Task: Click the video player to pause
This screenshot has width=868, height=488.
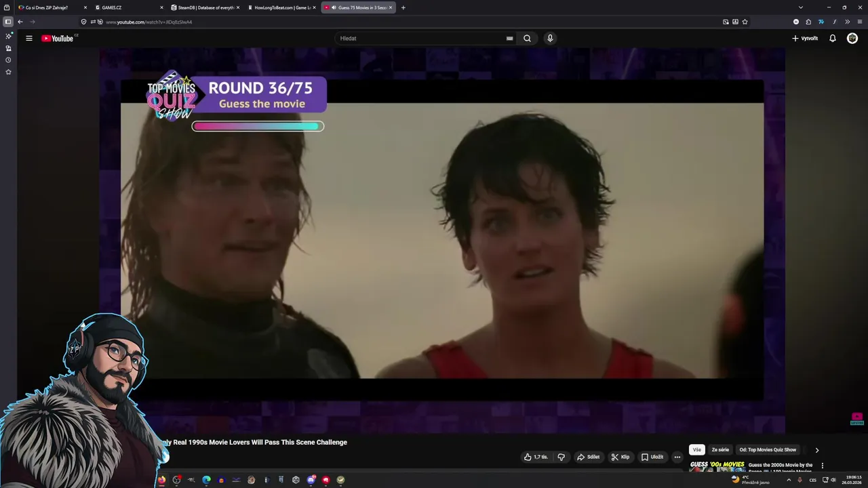Action: (442, 240)
